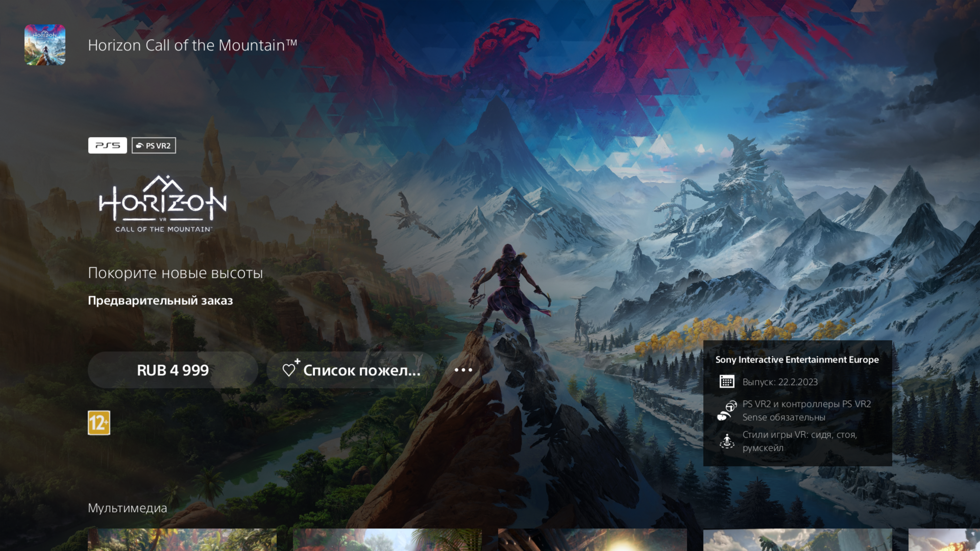Viewport: 980px width, 551px height.
Task: Click the 12+ age rating icon
Action: pos(99,422)
